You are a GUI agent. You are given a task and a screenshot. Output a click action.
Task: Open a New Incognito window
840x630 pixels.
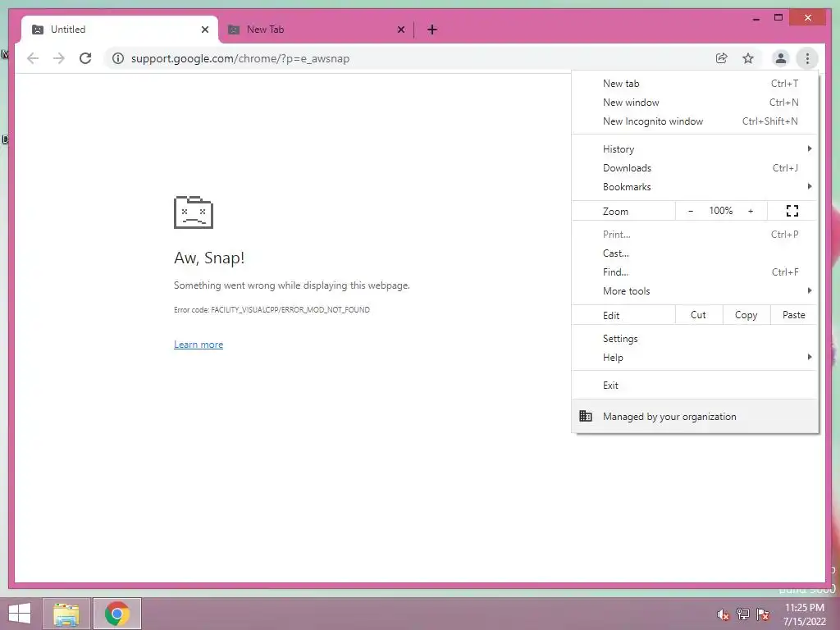pyautogui.click(x=695, y=121)
